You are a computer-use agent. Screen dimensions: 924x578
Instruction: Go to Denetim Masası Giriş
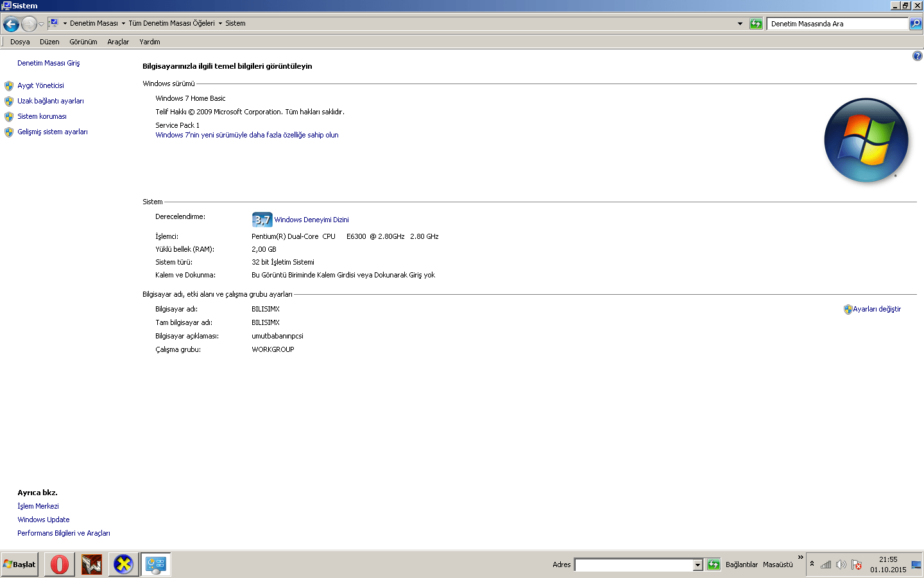tap(49, 63)
